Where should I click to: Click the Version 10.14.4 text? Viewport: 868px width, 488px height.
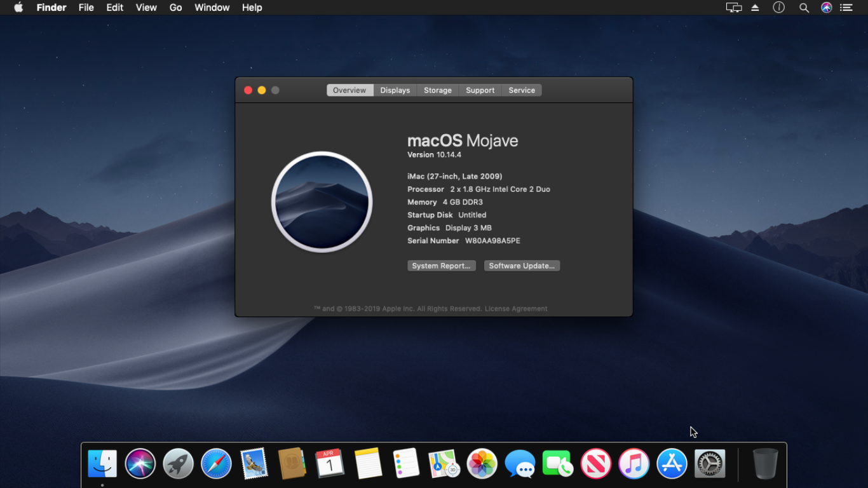[x=434, y=155]
